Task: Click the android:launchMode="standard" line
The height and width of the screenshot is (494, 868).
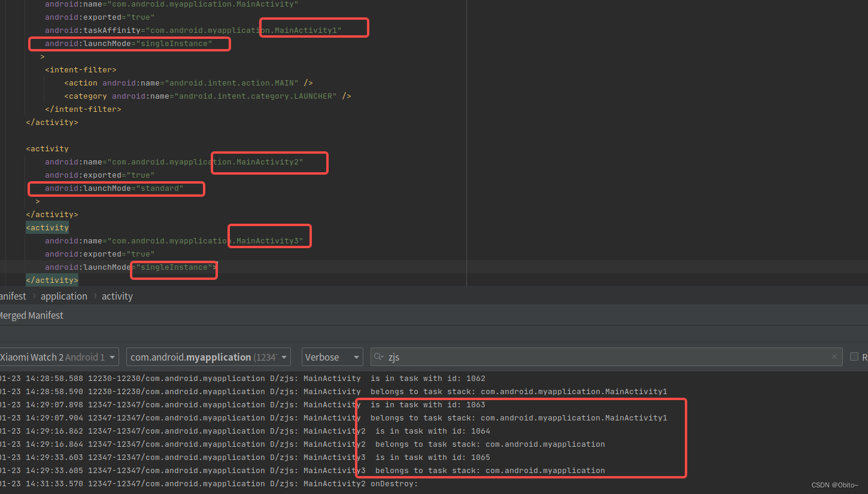Action: [114, 188]
